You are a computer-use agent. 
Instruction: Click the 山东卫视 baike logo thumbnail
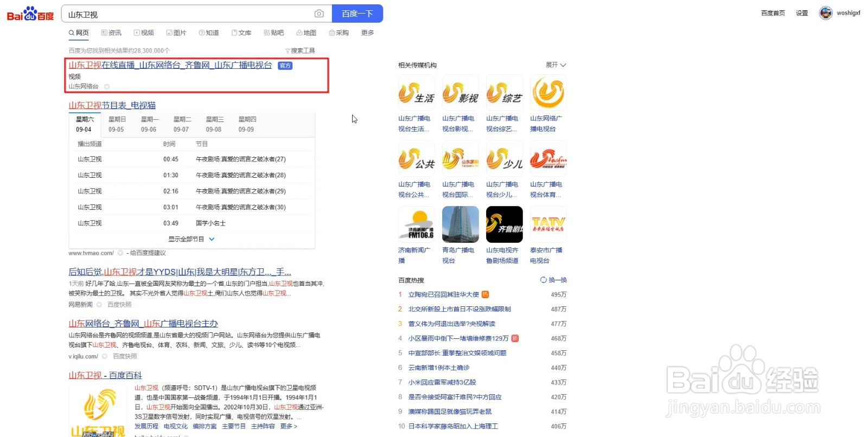coord(98,410)
